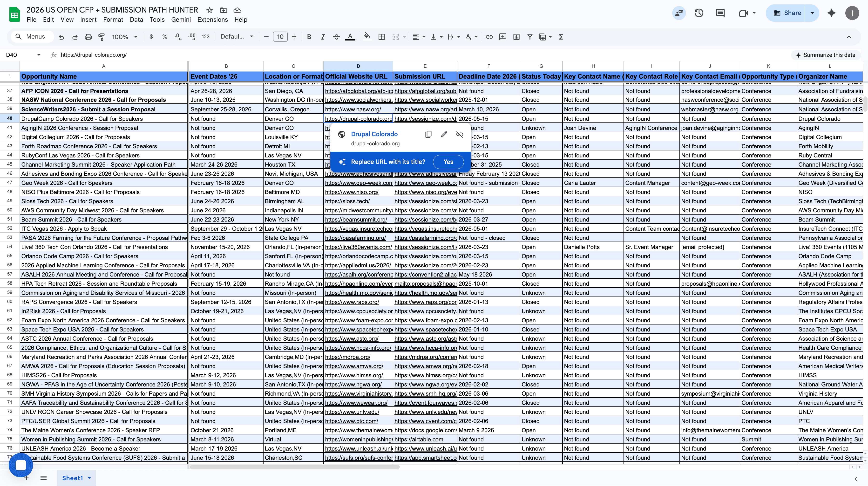Viewport: 868px width, 486px height.
Task: Copy link in Drupal Colorado popup
Action: (428, 134)
